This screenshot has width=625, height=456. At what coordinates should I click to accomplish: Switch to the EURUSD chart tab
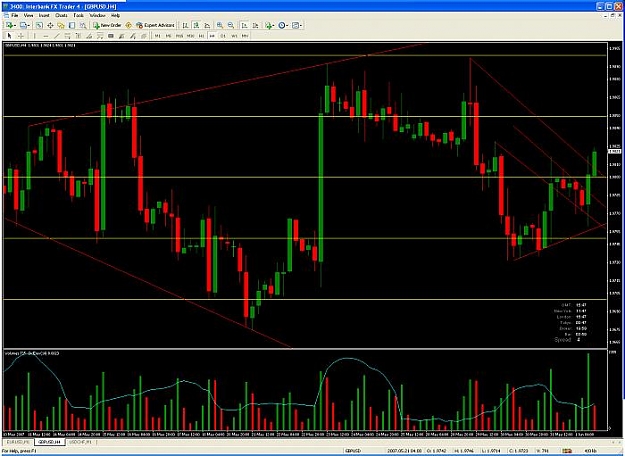coord(19,442)
